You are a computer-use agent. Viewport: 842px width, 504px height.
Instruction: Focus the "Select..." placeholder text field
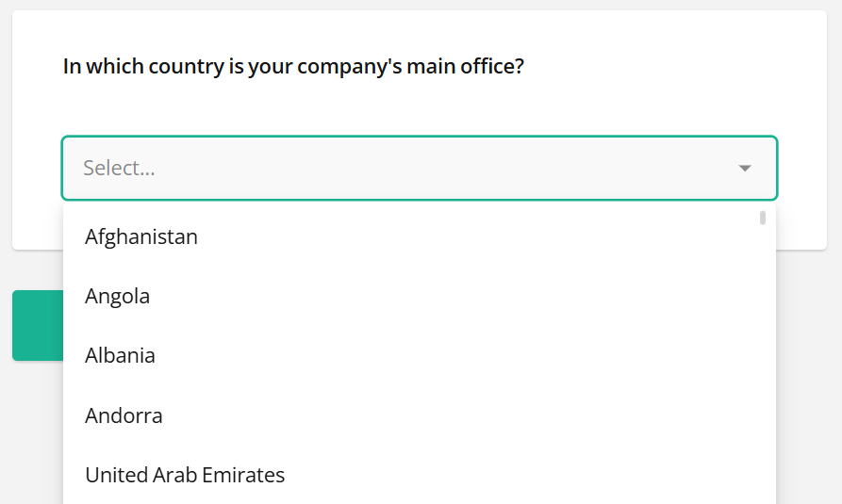[120, 169]
